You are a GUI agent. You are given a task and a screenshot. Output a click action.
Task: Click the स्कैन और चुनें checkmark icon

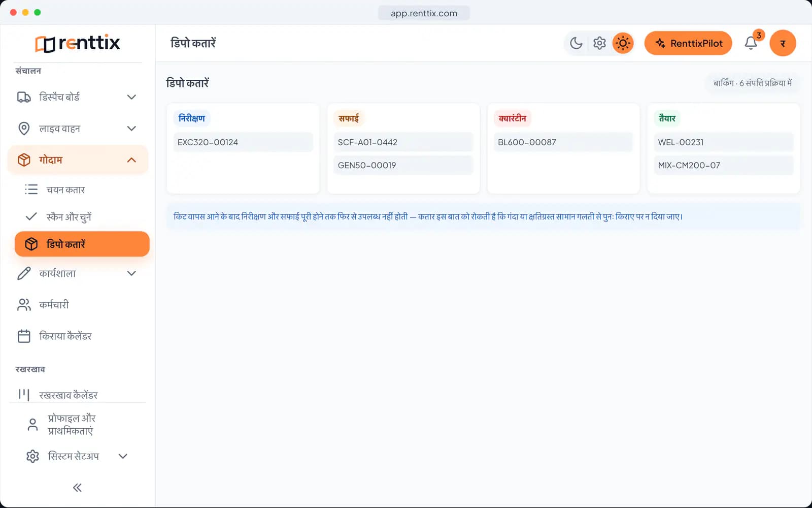pos(31,216)
